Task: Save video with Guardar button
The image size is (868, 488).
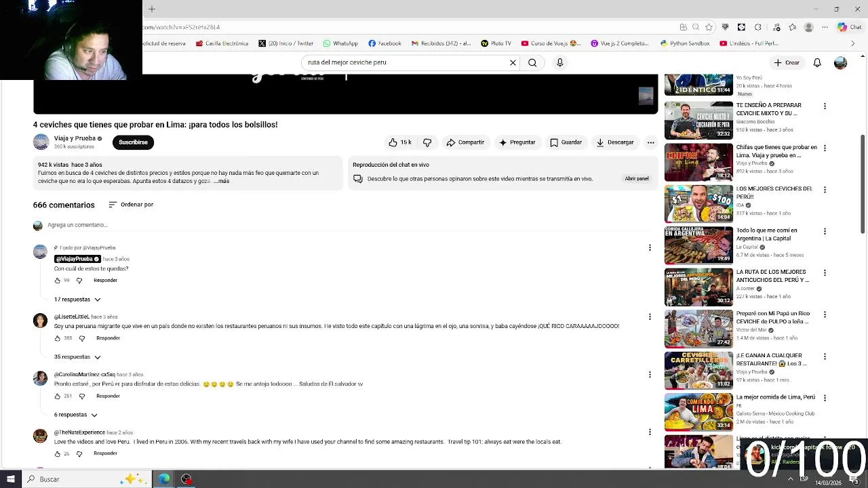Action: tap(566, 142)
